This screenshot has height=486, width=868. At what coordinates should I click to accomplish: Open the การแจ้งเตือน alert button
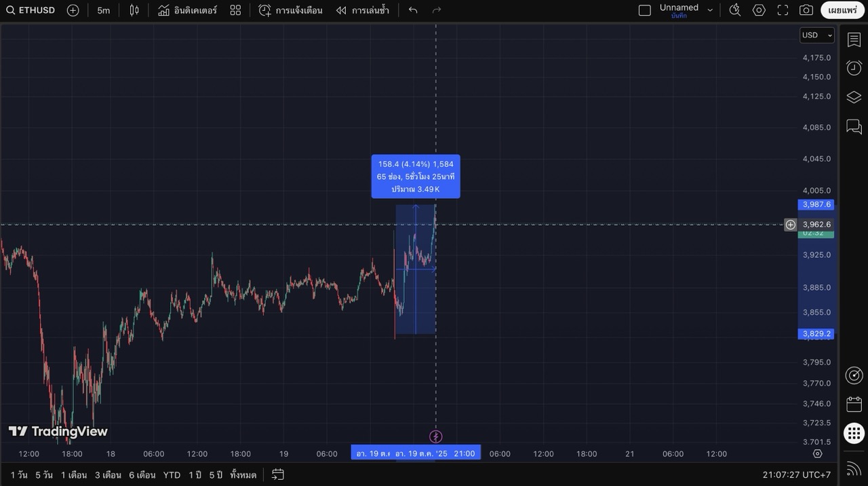pyautogui.click(x=291, y=10)
